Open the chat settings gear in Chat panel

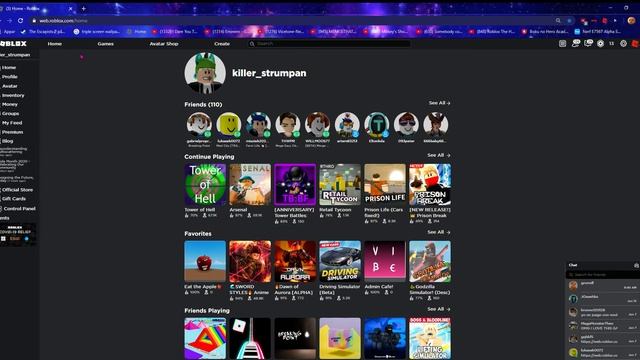[x=636, y=265]
